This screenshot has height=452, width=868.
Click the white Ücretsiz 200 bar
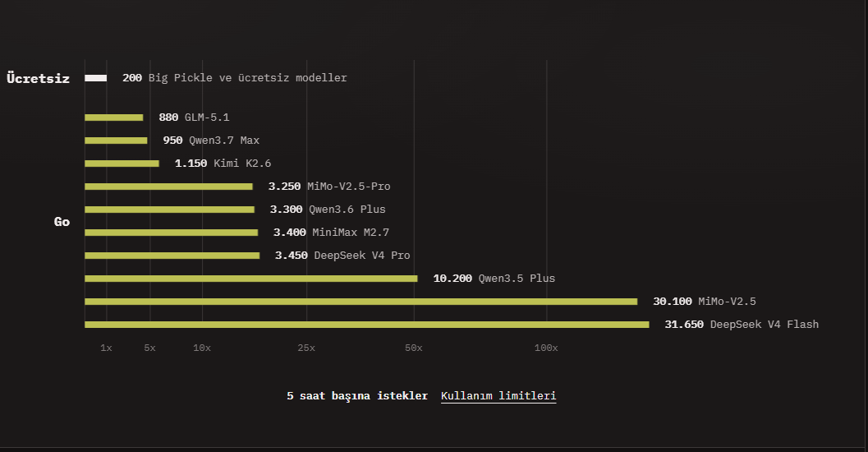tap(96, 78)
